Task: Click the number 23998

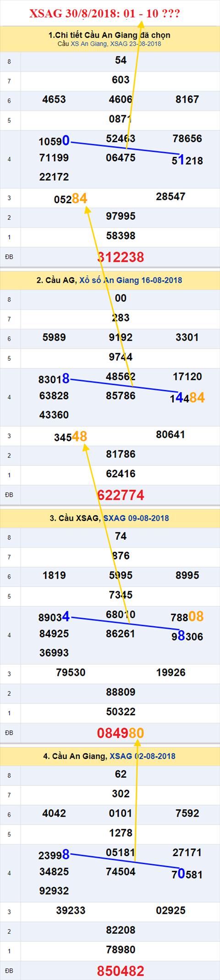Action: pyautogui.click(x=54, y=854)
